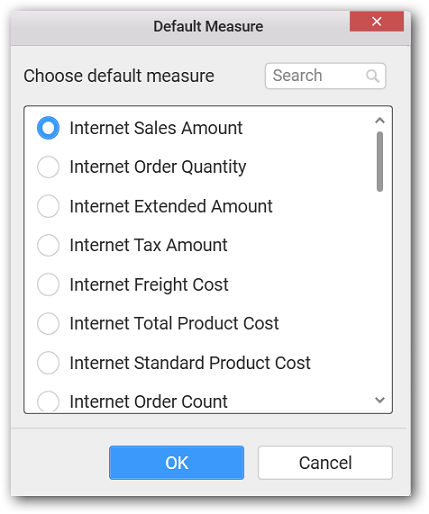Click the measure list scrollbar thumb
Viewport: 429px width, 514px height.
tap(380, 162)
